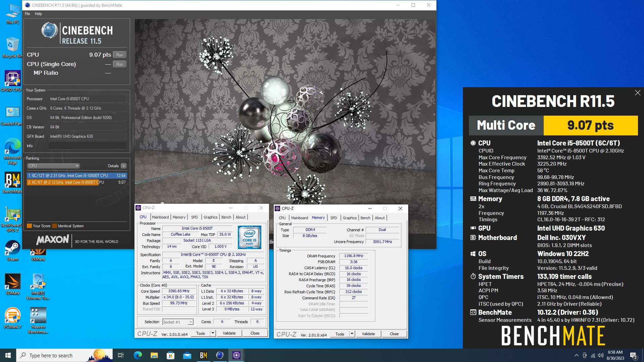Open SPD tab in right CPU-Z
The height and width of the screenshot is (362, 644).
click(x=333, y=218)
